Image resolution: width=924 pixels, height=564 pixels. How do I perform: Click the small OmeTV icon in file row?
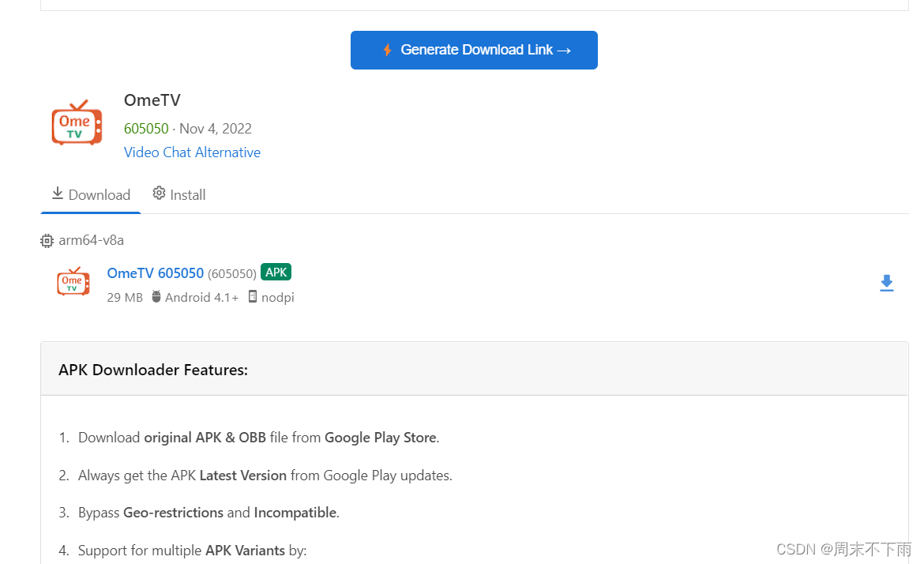(x=73, y=282)
